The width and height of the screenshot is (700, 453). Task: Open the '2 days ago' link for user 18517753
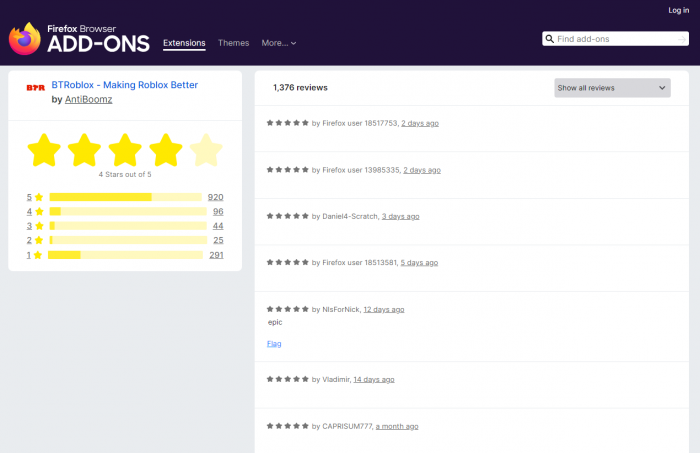coord(420,123)
